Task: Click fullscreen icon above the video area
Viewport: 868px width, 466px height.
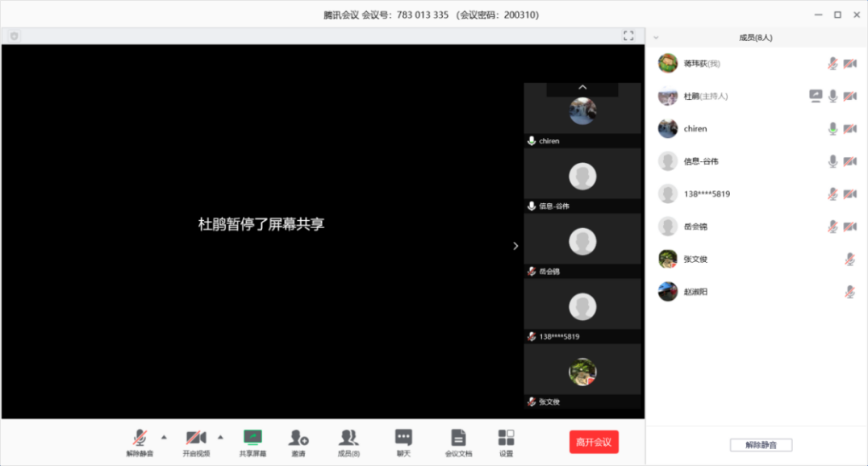Action: pos(628,36)
